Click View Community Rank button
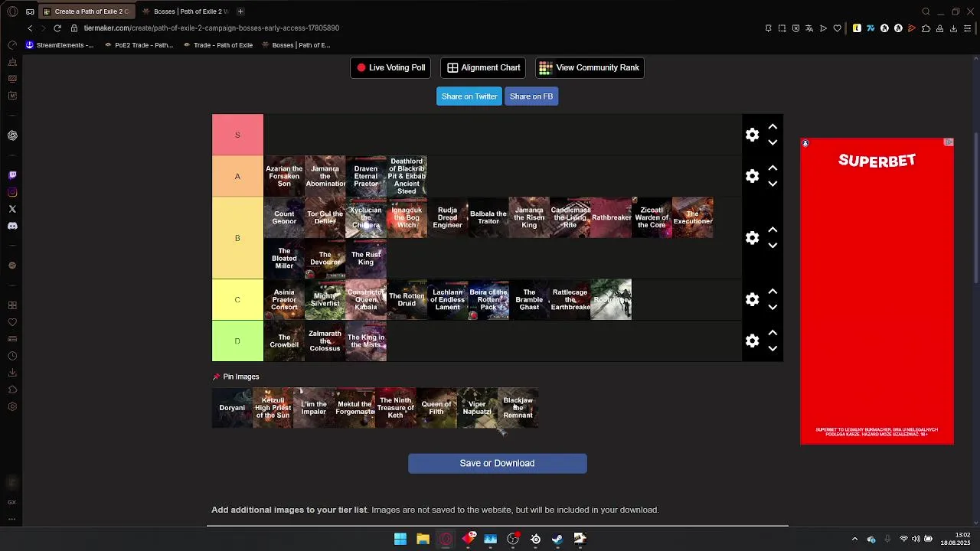 pyautogui.click(x=590, y=67)
